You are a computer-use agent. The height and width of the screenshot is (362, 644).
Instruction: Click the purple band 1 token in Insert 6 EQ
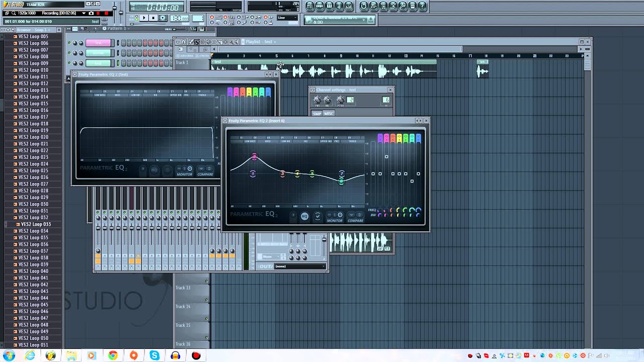coord(380,138)
